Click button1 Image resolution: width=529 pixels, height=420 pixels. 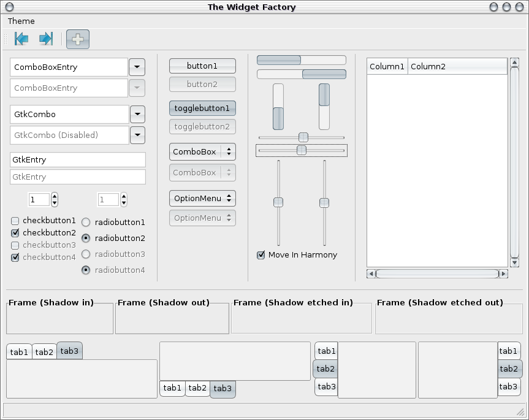click(x=202, y=66)
